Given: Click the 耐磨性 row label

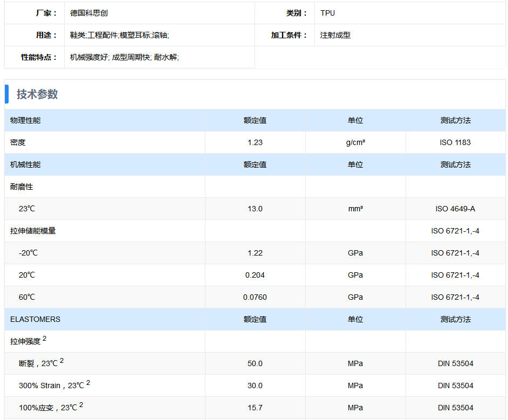Looking at the screenshot, I should point(22,187).
